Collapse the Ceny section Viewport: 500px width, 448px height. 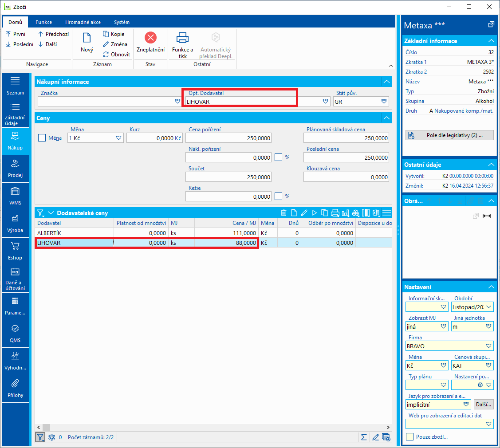tap(386, 118)
